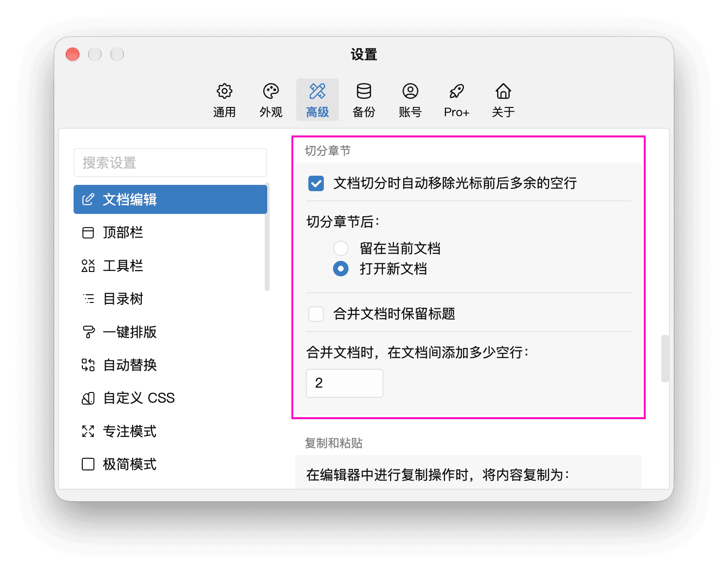Viewport: 728px width, 573px height.
Task: Uncheck 文档切分时自动移除光标前后多余的空行
Action: (316, 183)
